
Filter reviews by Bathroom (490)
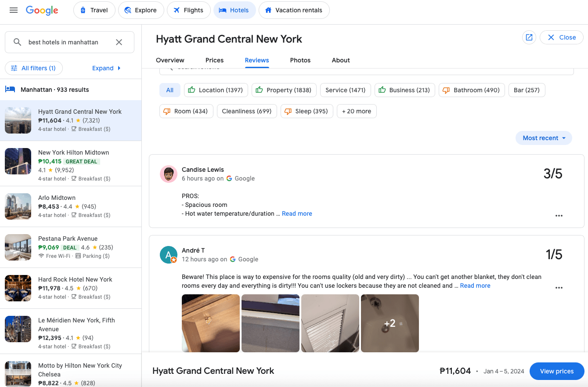tap(472, 90)
